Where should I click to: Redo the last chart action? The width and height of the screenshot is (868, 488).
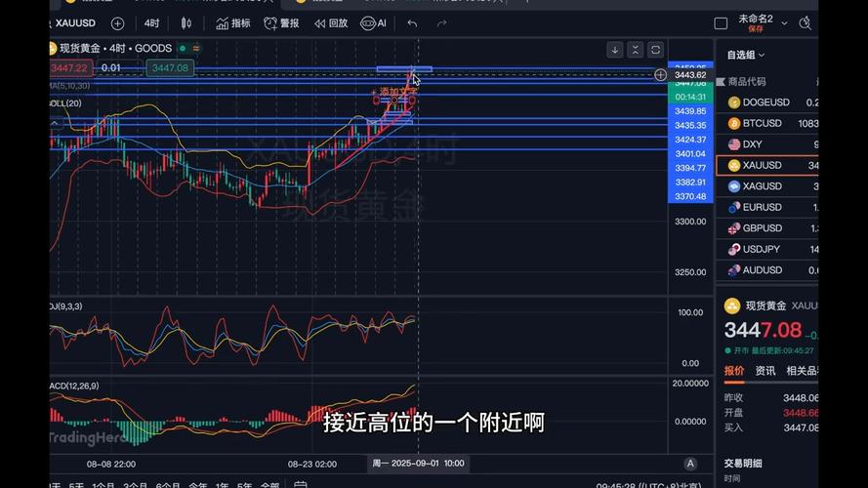(x=441, y=23)
